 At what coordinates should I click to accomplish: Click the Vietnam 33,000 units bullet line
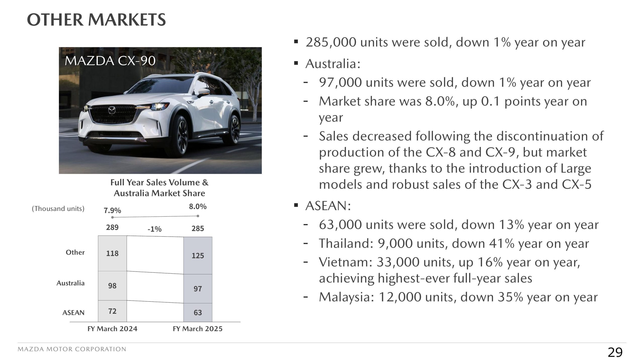[449, 270]
